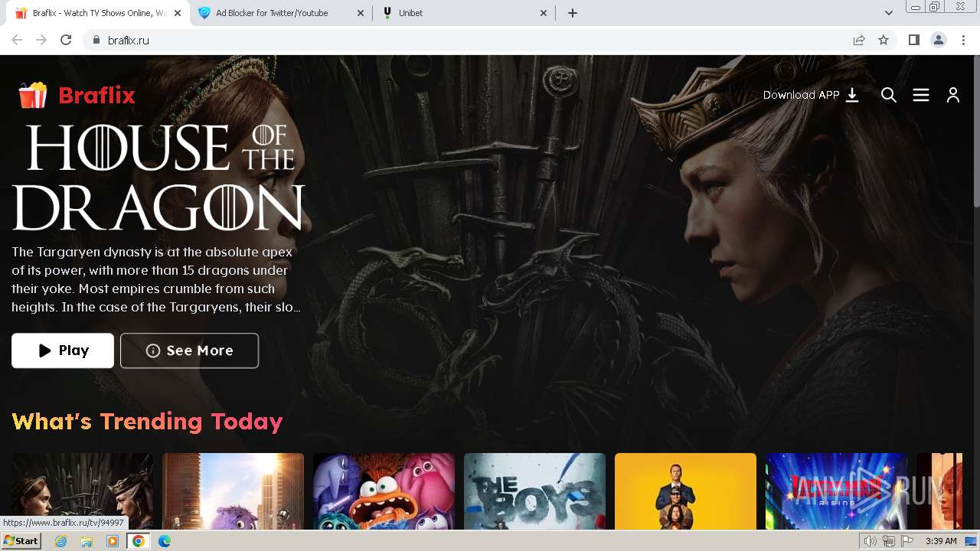
Task: Open the yellow poster thumbnail
Action: [685, 491]
